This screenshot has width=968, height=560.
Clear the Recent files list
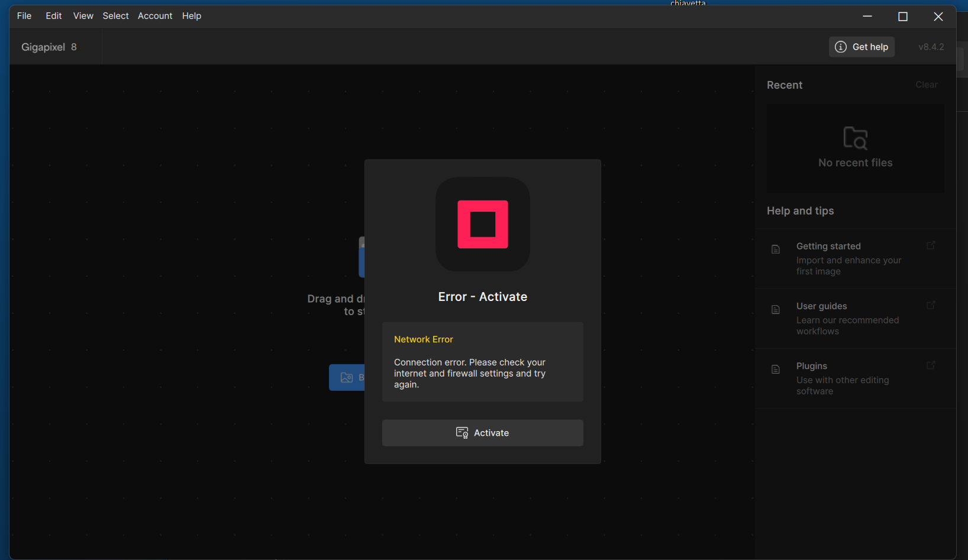pos(926,85)
